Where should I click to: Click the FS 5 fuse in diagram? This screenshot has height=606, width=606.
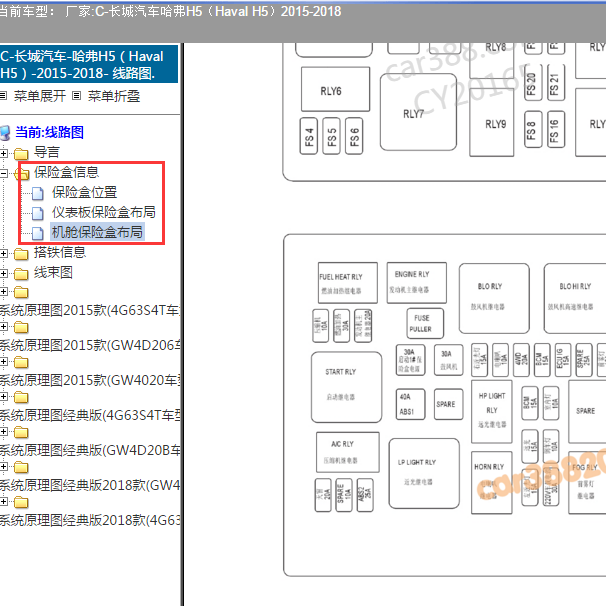tap(331, 136)
